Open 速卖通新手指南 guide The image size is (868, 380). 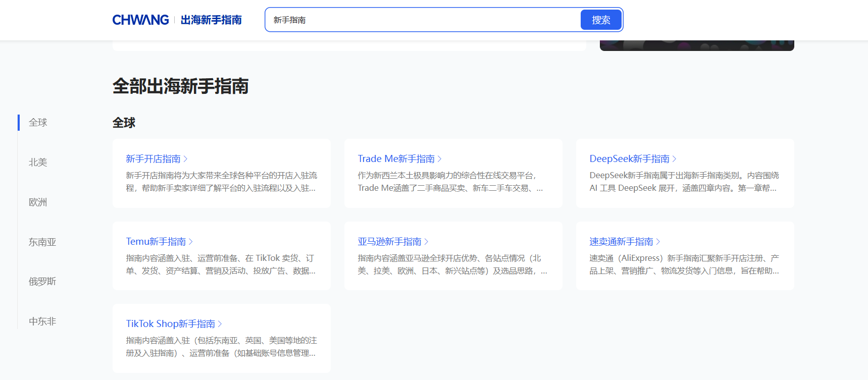coord(621,242)
